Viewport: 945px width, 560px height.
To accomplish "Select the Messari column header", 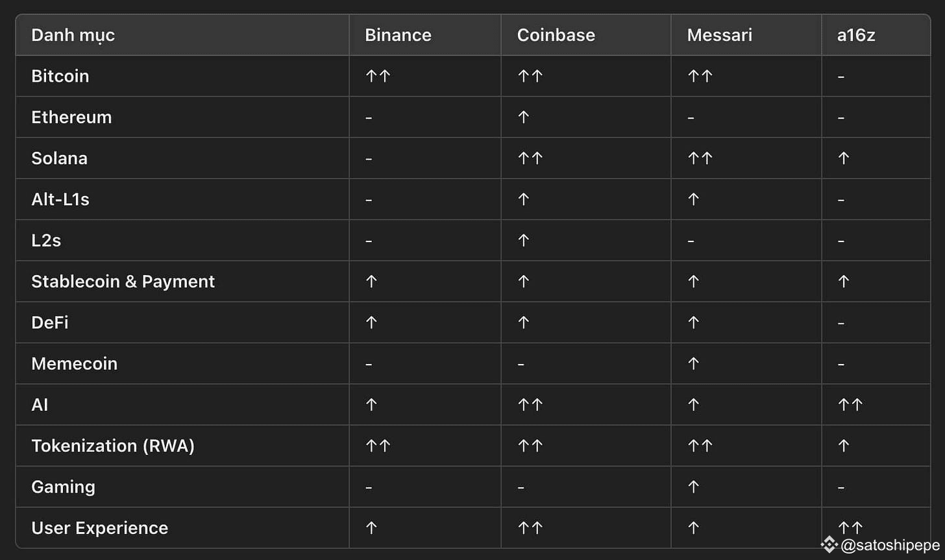I will [719, 35].
